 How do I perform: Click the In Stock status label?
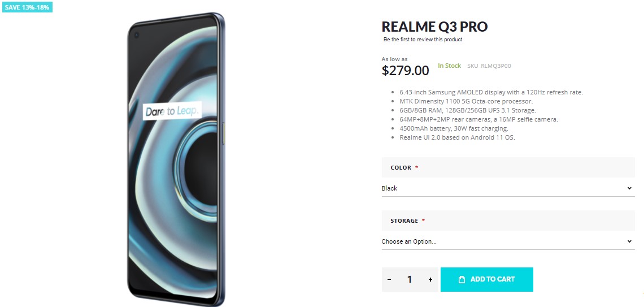449,66
